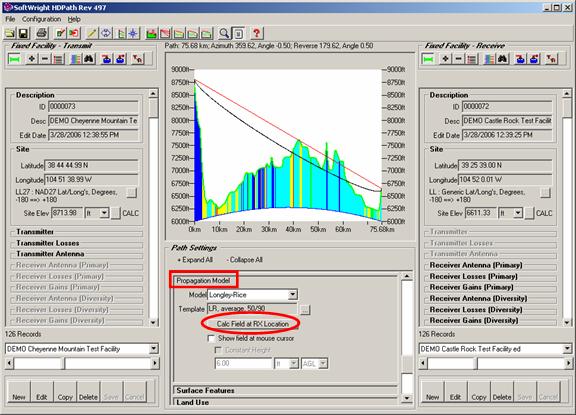Open Site Elev units dropdown in Transmit panel
The height and width of the screenshot is (415, 576).
click(104, 213)
